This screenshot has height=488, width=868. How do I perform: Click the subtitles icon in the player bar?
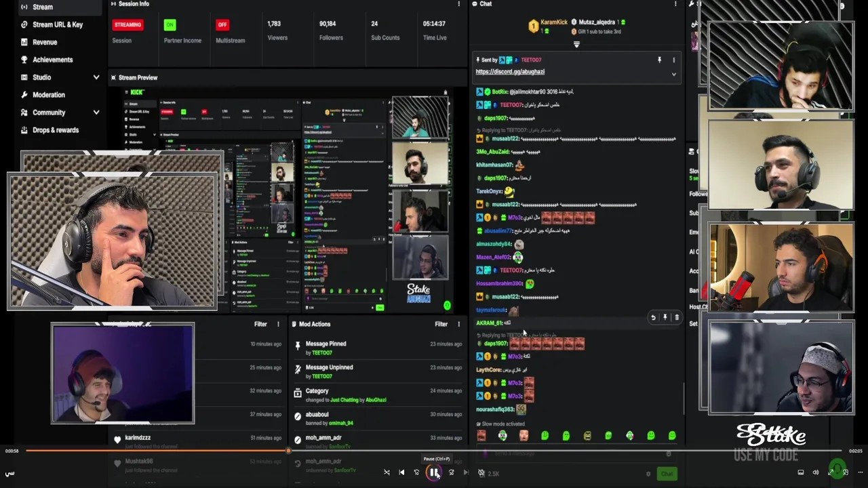801,472
